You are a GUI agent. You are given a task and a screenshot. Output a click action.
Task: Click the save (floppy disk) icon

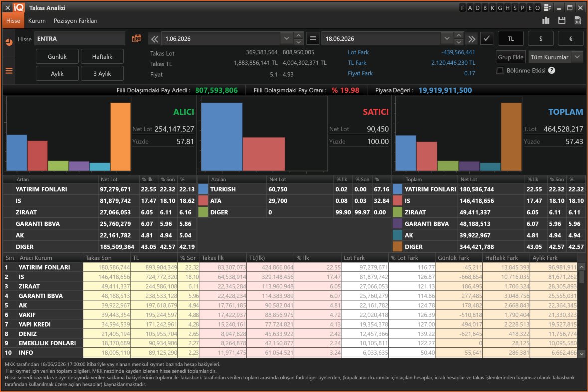tap(562, 20)
